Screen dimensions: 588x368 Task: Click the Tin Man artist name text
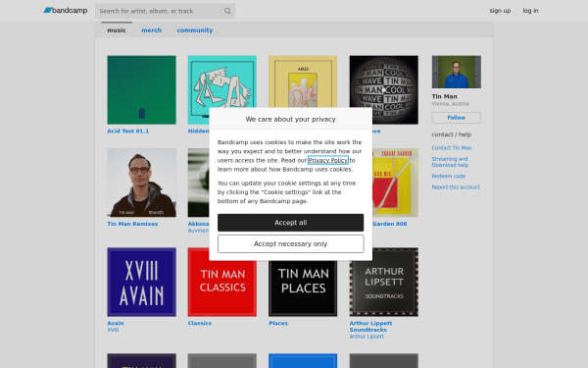444,96
